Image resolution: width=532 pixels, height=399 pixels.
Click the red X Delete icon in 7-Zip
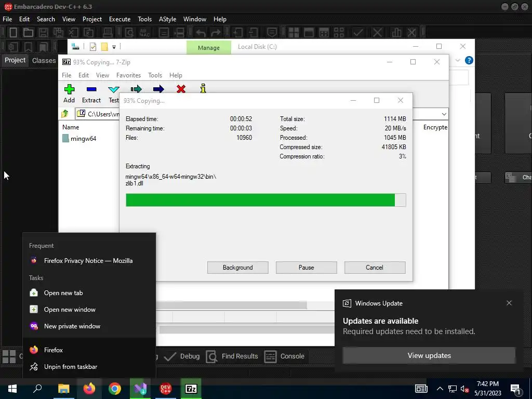coord(181,89)
